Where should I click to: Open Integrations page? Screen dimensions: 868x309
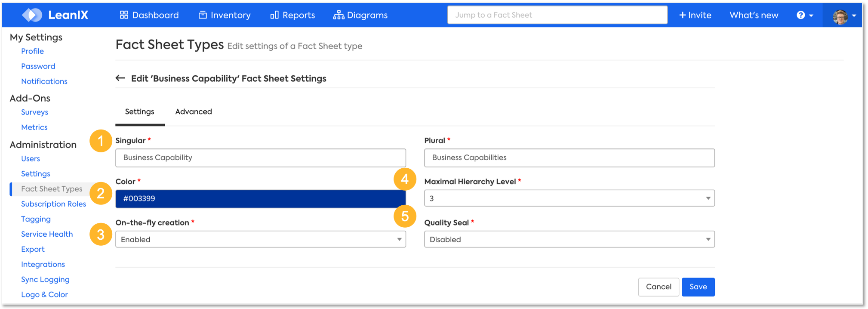(43, 264)
